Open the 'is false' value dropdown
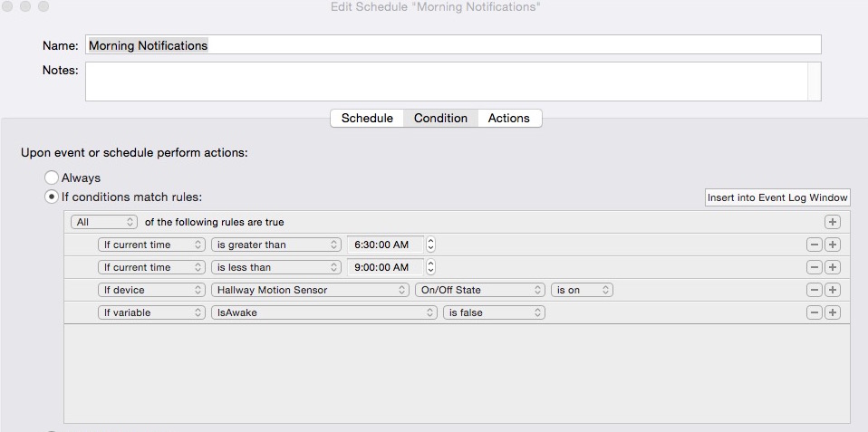Viewport: 868px width, 432px height. tap(494, 312)
